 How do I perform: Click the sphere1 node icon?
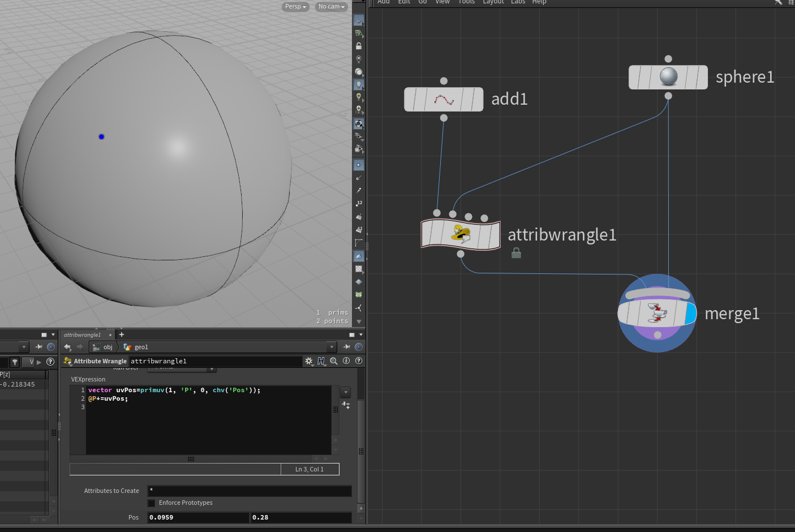click(668, 77)
